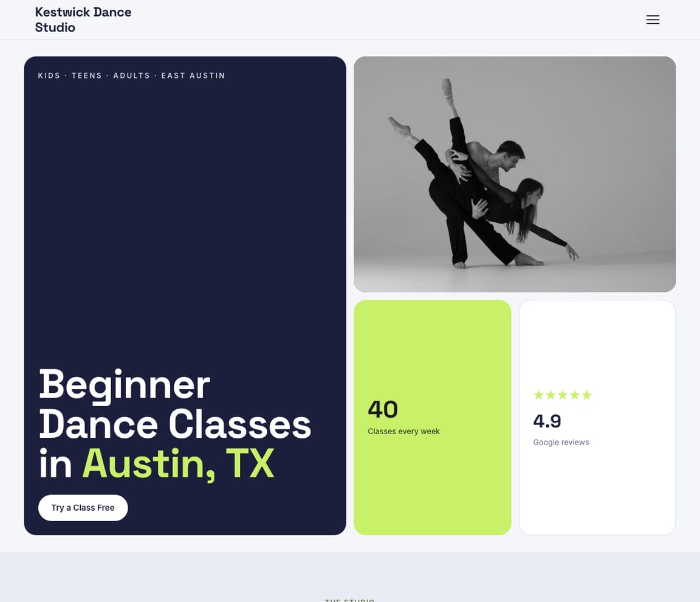
Task: Click the five-star rating icons
Action: [x=563, y=395]
